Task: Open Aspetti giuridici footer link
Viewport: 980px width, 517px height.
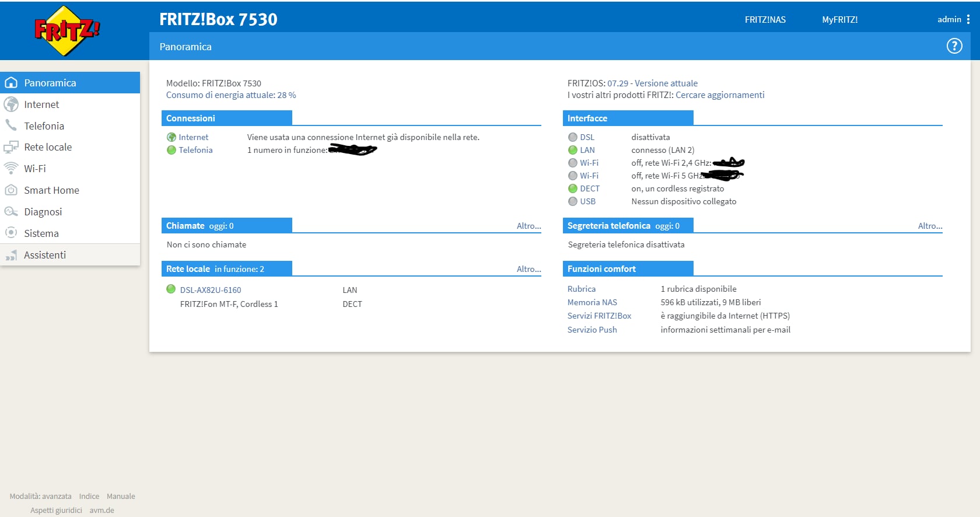Action: [x=56, y=511]
